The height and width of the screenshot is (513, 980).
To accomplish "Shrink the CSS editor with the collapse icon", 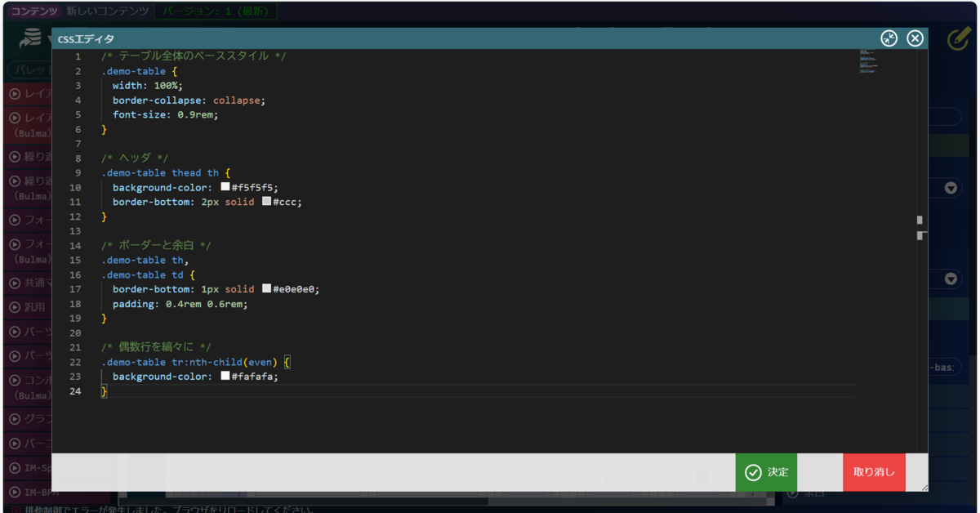I will point(889,38).
